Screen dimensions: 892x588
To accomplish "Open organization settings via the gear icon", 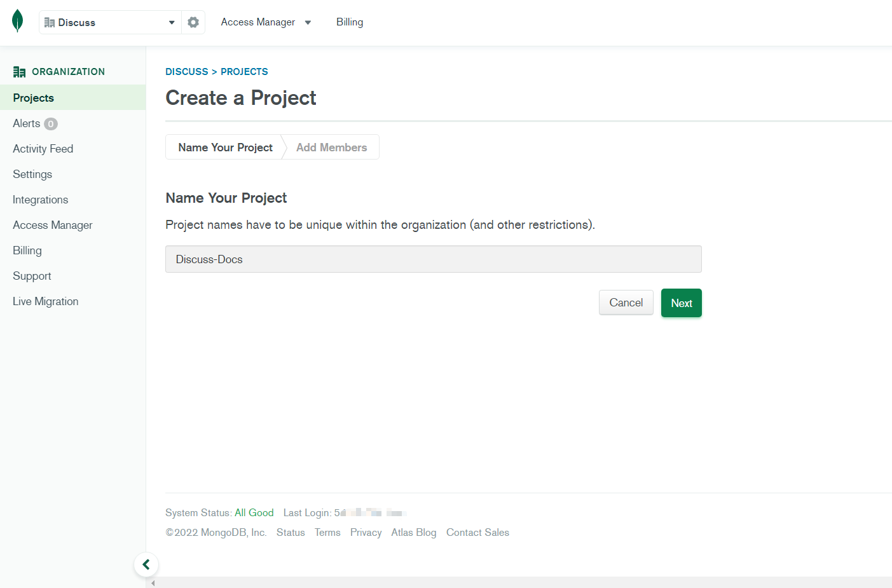I will (193, 21).
